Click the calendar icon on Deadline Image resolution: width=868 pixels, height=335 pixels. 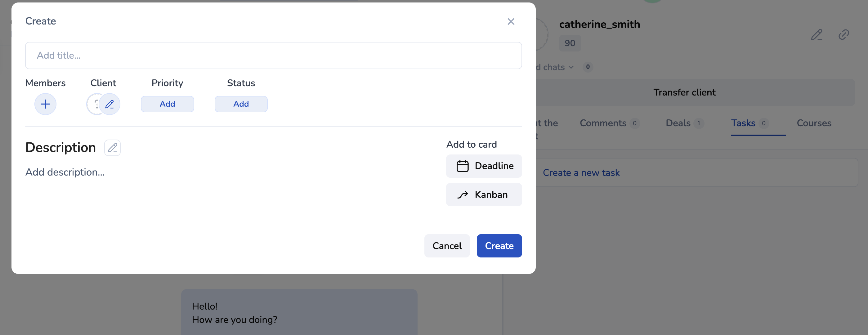tap(462, 166)
